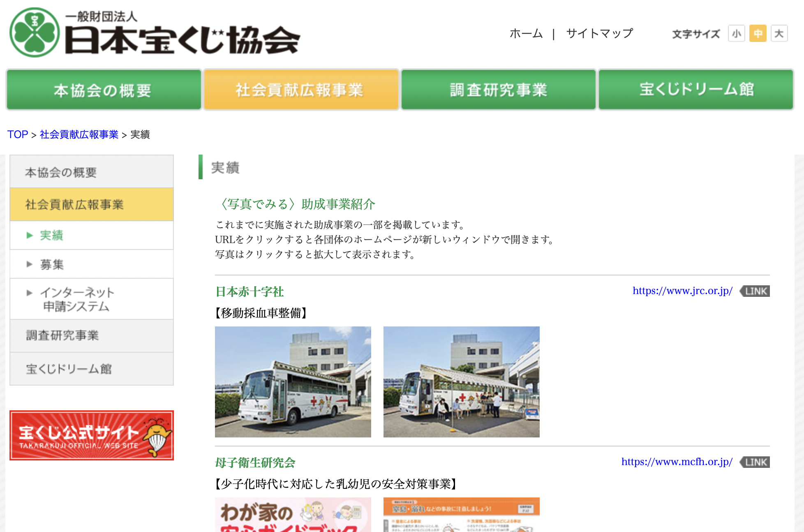Image resolution: width=804 pixels, height=532 pixels.
Task: Open 宝くじドリーム館 top navigation tab
Action: [x=696, y=90]
